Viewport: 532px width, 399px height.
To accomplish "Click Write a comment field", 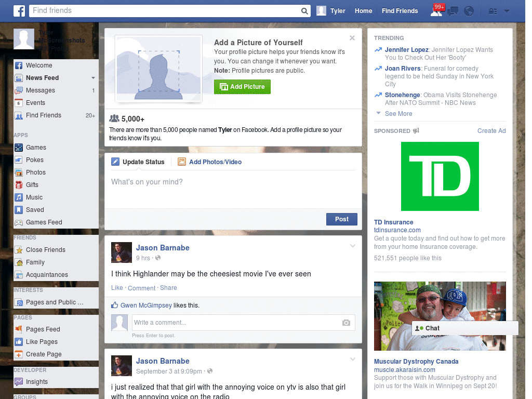I will pyautogui.click(x=237, y=323).
